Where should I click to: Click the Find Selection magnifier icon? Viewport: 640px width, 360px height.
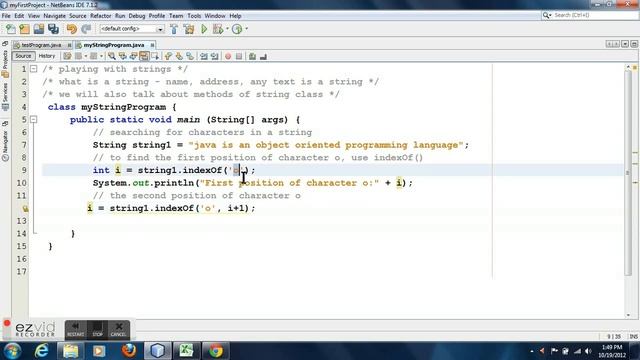[111, 56]
